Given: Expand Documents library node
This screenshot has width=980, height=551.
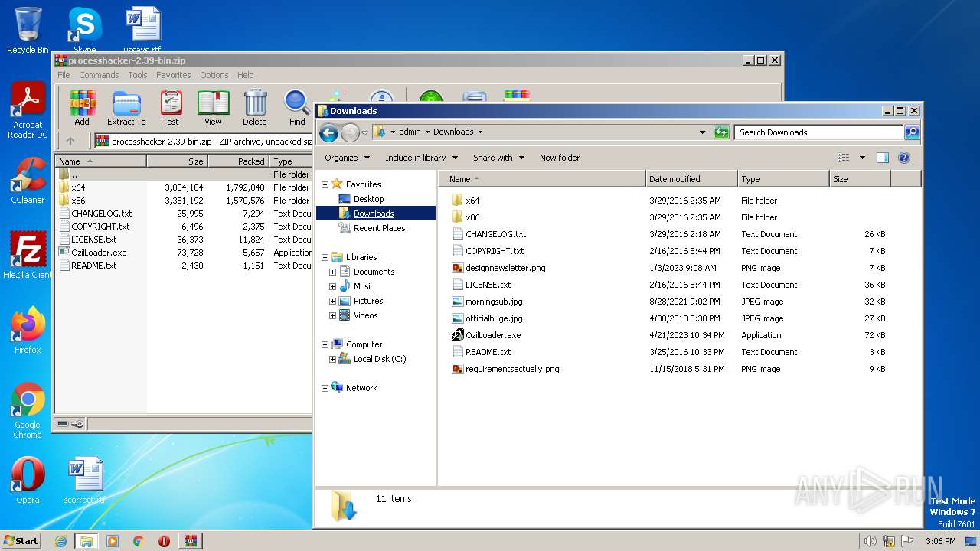Looking at the screenshot, I should 332,272.
